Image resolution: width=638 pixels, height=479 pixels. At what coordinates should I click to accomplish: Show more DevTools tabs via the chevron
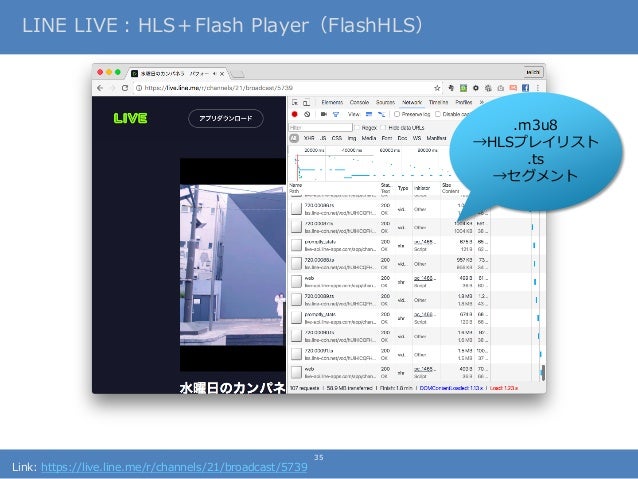tap(482, 102)
